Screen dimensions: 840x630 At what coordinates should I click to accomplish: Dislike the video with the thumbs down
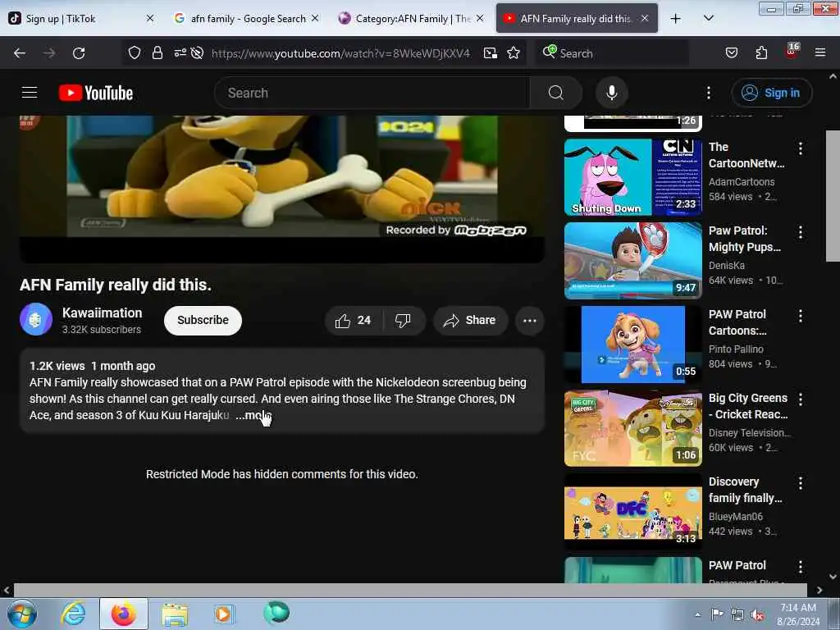[404, 321]
